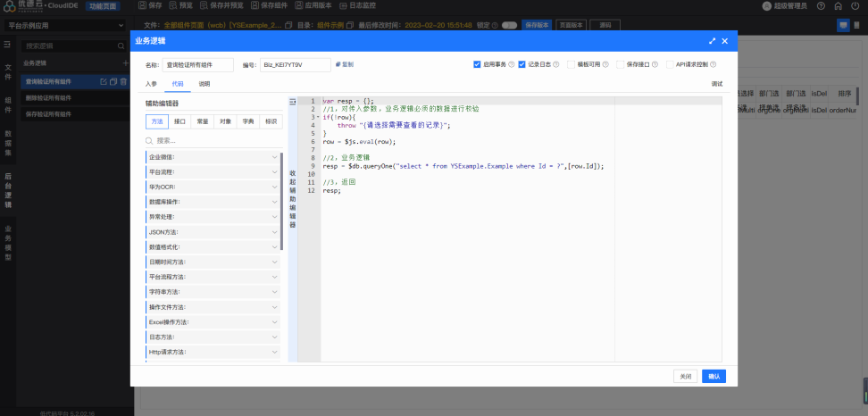Switch to 入参 tab
The image size is (868, 416).
(151, 84)
